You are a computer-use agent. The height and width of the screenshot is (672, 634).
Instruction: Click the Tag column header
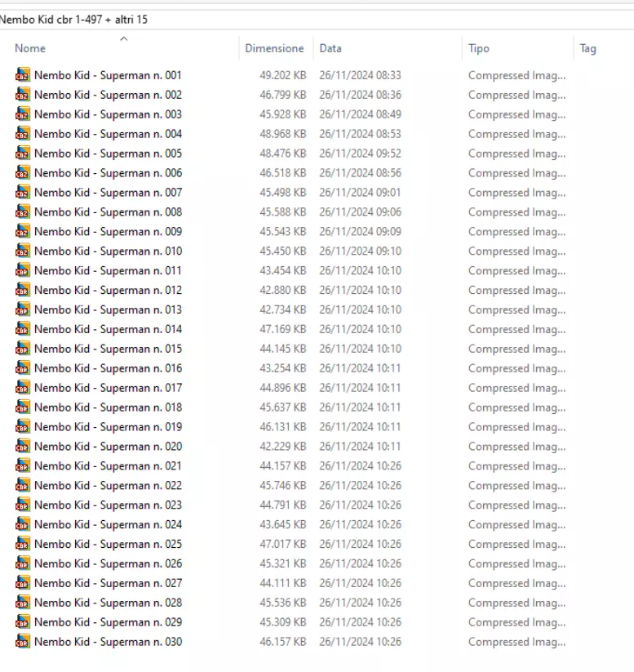pos(587,49)
